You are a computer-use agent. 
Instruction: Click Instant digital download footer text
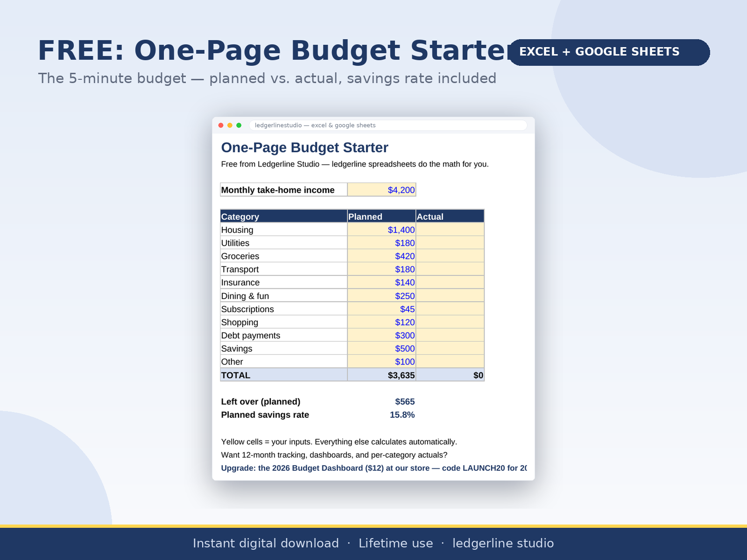tap(266, 543)
